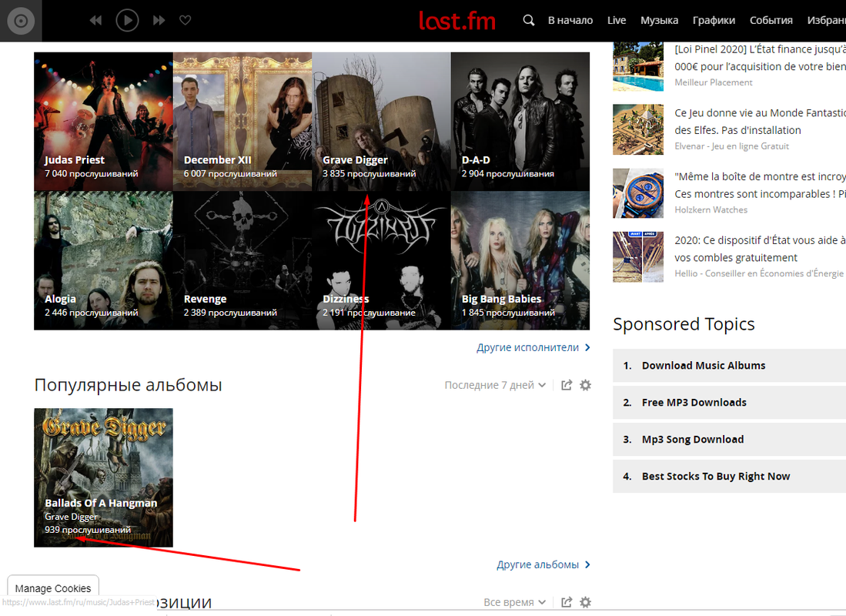
Task: Share the Популярные альбомы section via export icon
Action: click(x=567, y=385)
